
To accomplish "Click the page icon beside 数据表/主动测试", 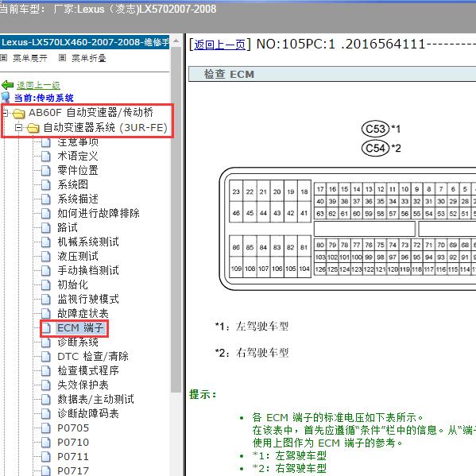I will (46, 399).
